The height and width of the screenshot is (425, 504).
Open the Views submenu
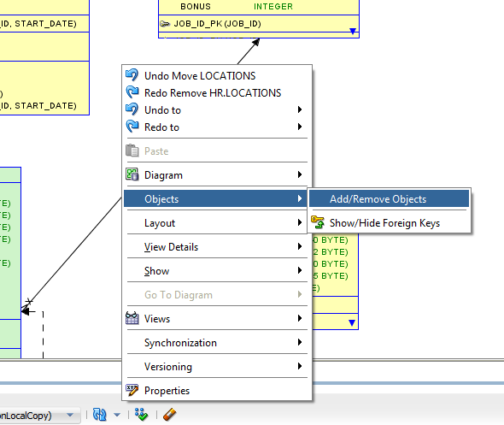coord(217,318)
